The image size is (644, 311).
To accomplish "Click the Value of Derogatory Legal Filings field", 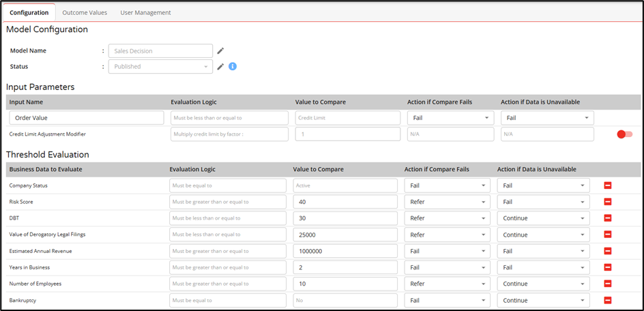I will tap(345, 235).
